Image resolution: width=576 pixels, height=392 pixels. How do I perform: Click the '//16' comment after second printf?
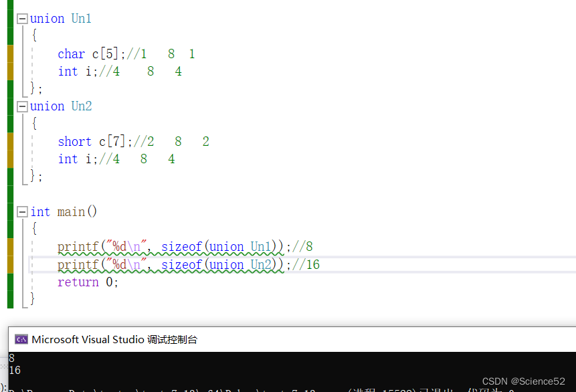pos(306,264)
